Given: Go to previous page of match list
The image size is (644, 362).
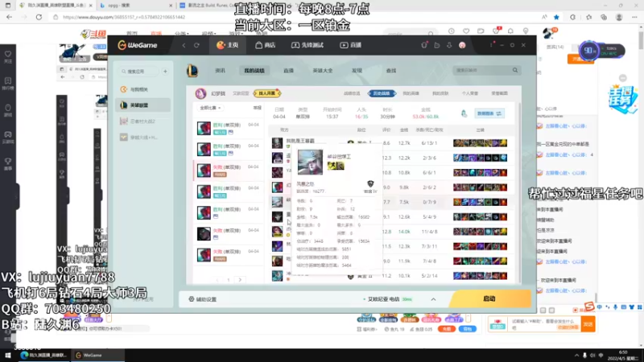Looking at the screenshot, I should tap(217, 280).
